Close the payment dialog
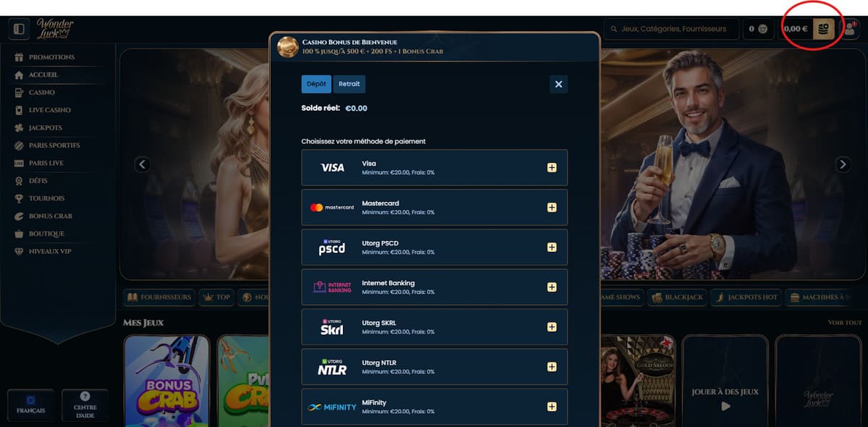This screenshot has width=868, height=427. tap(558, 84)
